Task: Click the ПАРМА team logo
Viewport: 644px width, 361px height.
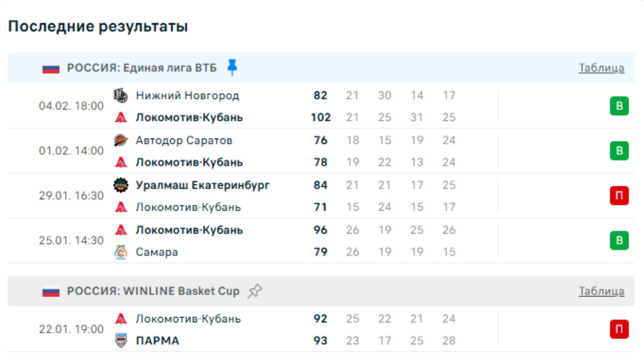Action: (x=121, y=341)
